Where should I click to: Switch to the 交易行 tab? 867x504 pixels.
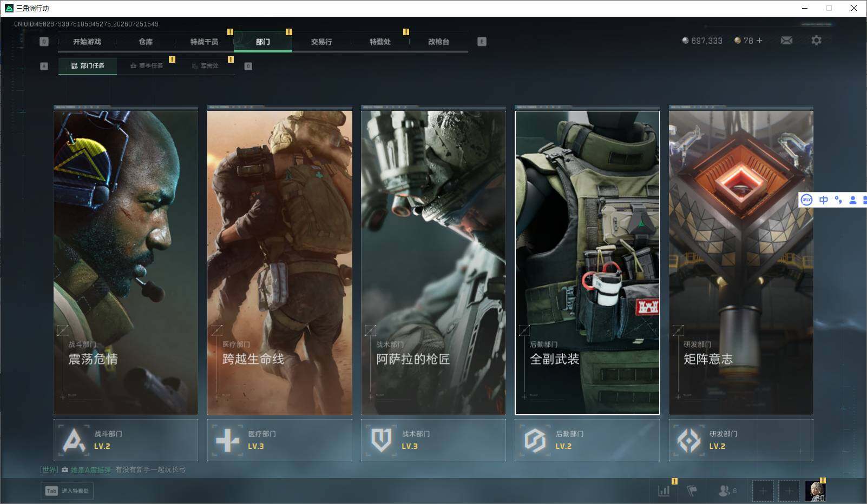tap(321, 42)
